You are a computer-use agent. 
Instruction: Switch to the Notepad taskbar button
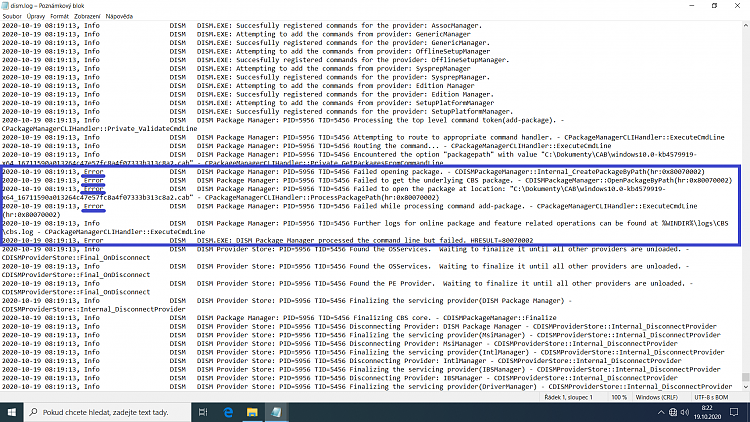pyautogui.click(x=276, y=412)
